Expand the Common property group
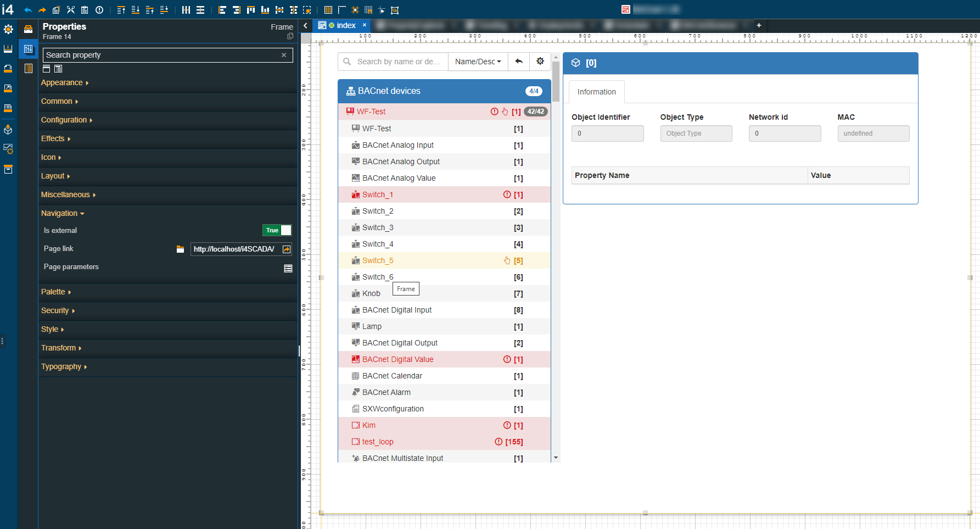 coord(60,101)
